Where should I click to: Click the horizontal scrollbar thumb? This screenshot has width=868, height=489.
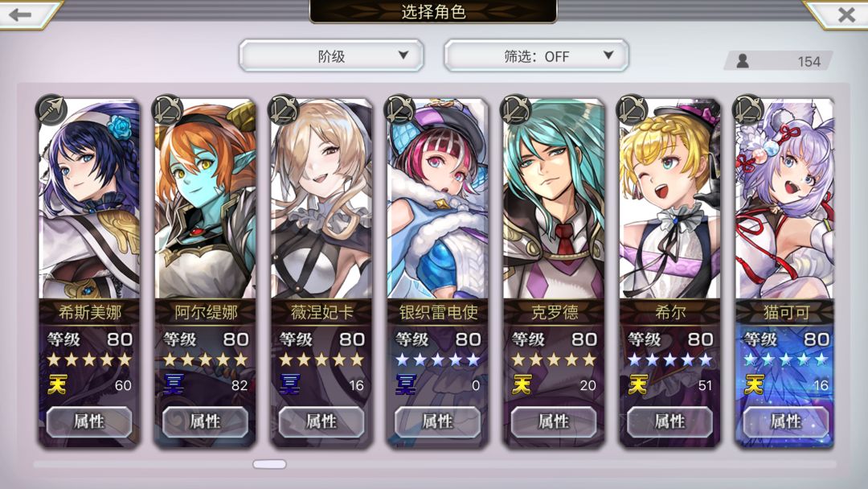pos(269,464)
